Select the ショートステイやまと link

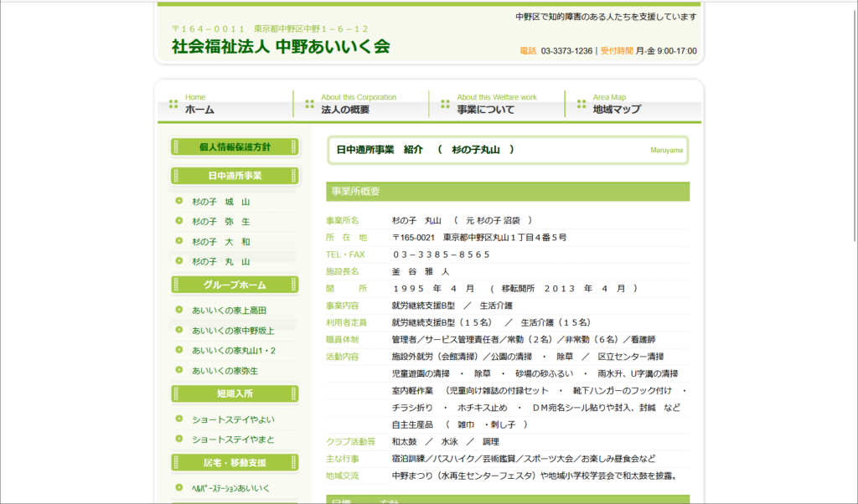tap(233, 440)
